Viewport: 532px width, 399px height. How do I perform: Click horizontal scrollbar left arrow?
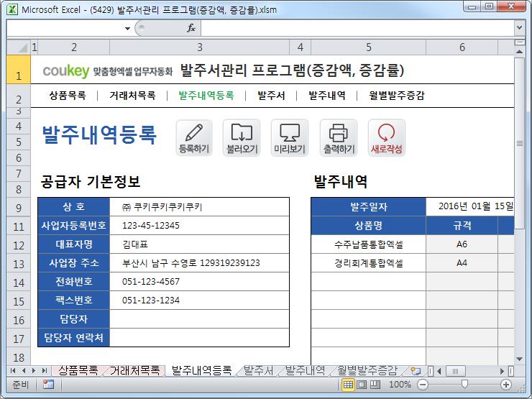pyautogui.click(x=439, y=371)
